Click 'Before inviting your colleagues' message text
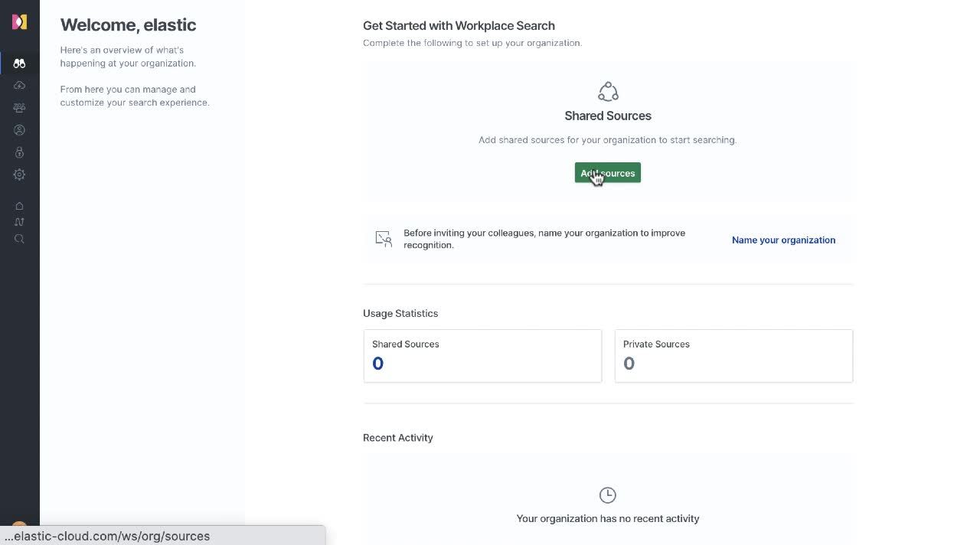Image resolution: width=980 pixels, height=545 pixels. [x=544, y=239]
